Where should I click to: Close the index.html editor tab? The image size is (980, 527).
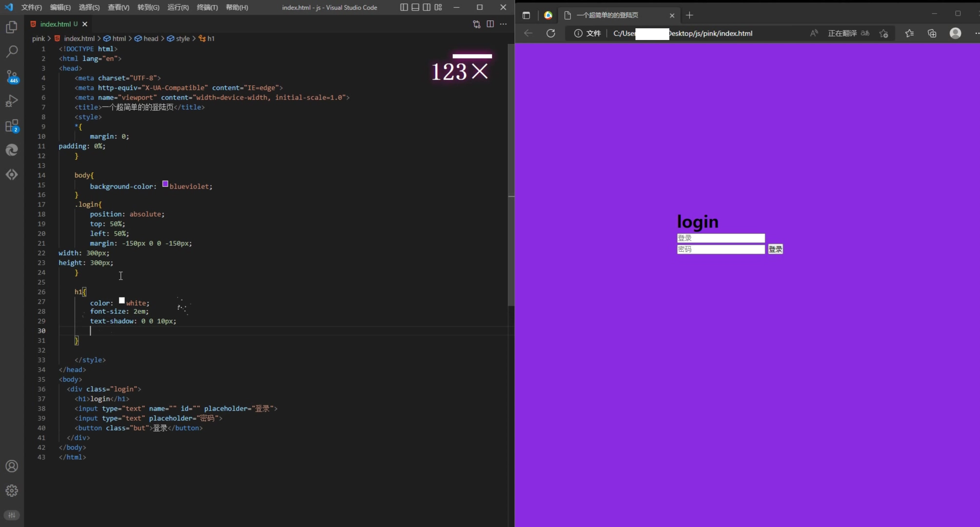coord(85,24)
